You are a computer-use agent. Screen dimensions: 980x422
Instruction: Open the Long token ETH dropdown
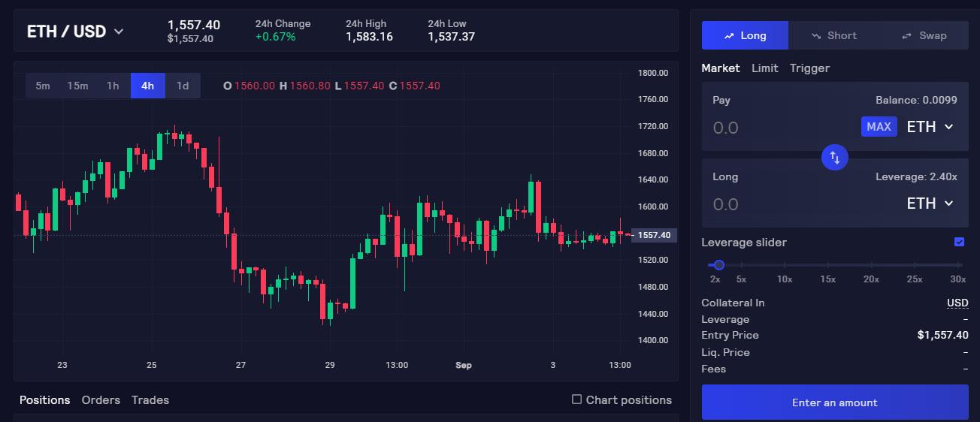click(930, 203)
